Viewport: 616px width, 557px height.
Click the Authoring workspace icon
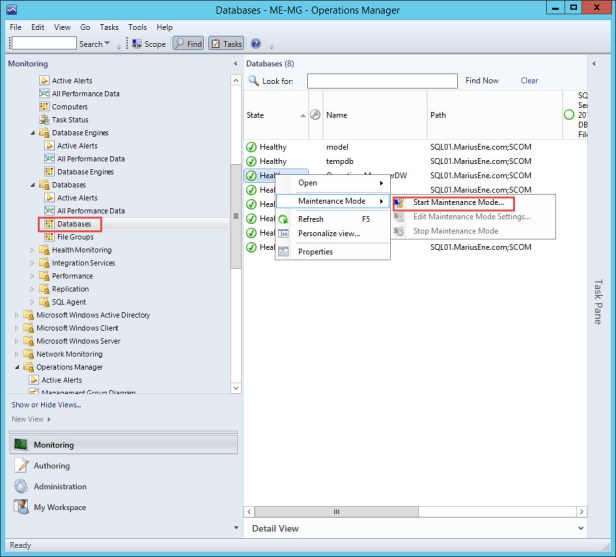pyautogui.click(x=22, y=465)
